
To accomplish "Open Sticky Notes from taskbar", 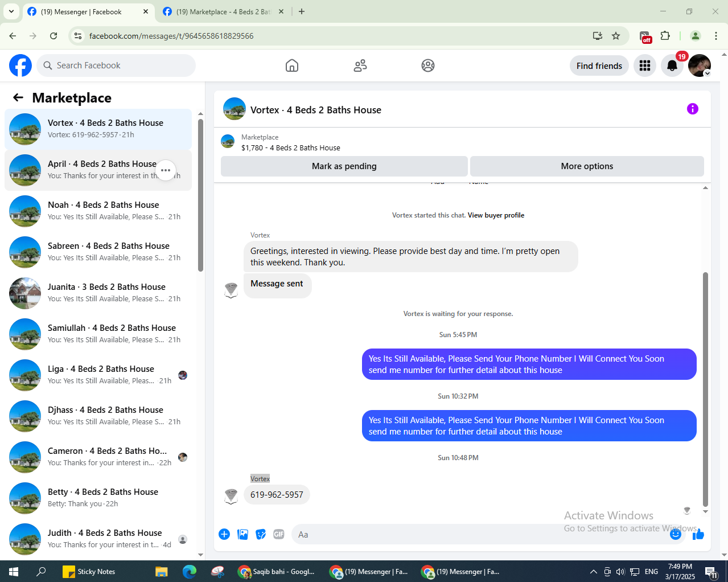I will (89, 571).
